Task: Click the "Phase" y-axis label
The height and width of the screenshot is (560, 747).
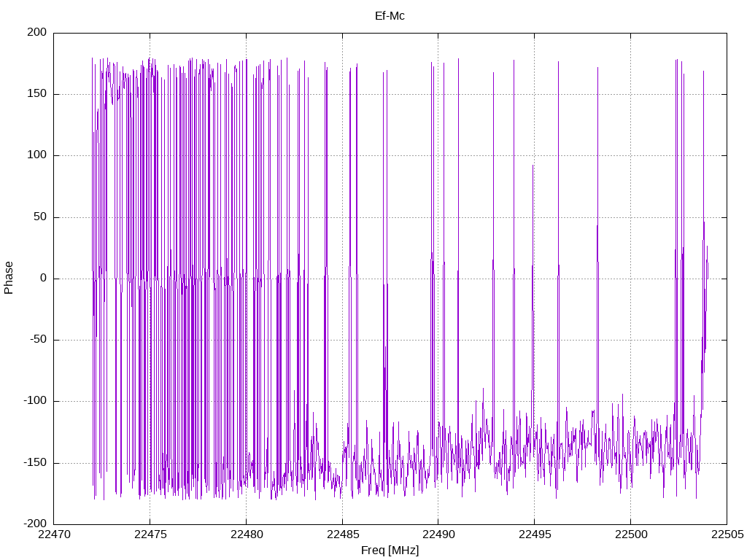Action: pos(9,278)
